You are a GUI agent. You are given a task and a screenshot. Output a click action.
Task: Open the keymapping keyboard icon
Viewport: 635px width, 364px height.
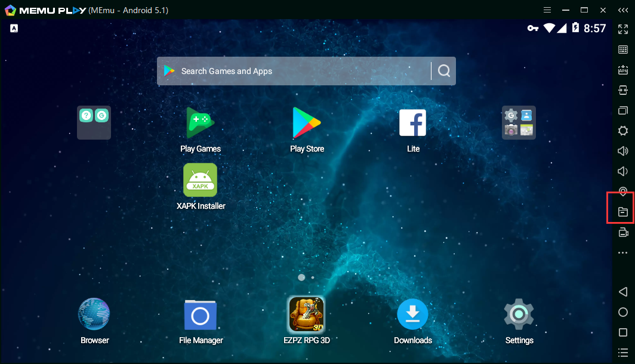(x=622, y=50)
